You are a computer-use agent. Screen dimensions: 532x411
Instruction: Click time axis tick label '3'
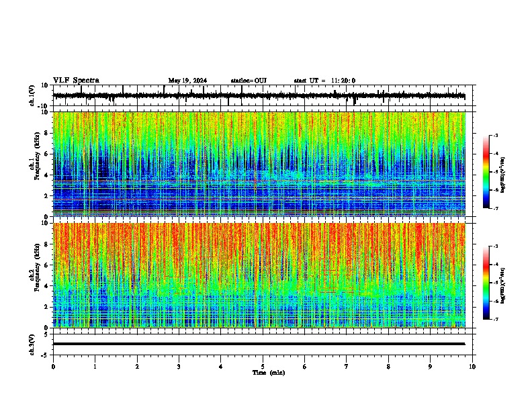pyautogui.click(x=179, y=367)
